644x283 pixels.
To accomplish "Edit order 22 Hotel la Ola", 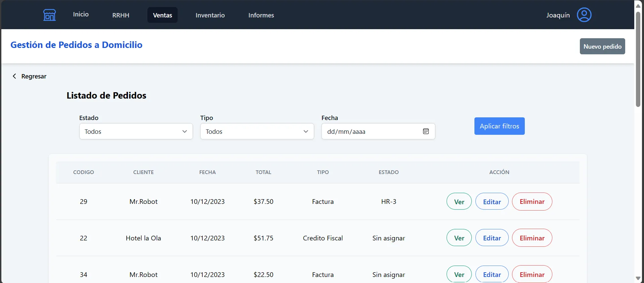I will (x=492, y=238).
